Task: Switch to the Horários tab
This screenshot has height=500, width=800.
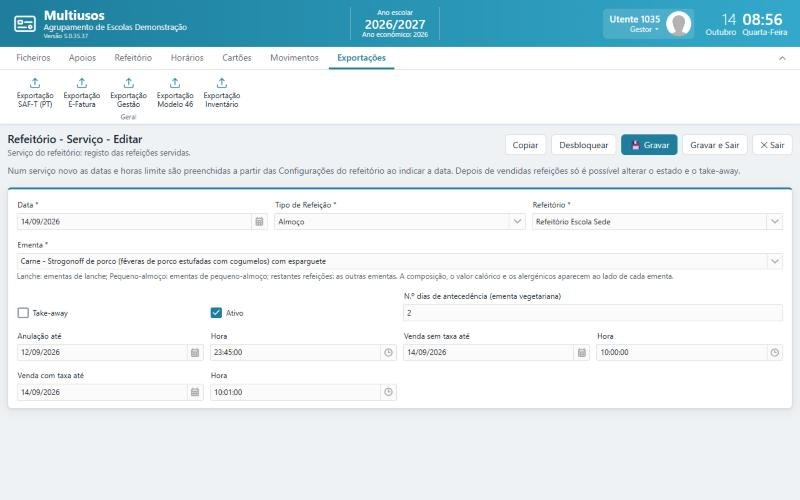Action: tap(187, 58)
